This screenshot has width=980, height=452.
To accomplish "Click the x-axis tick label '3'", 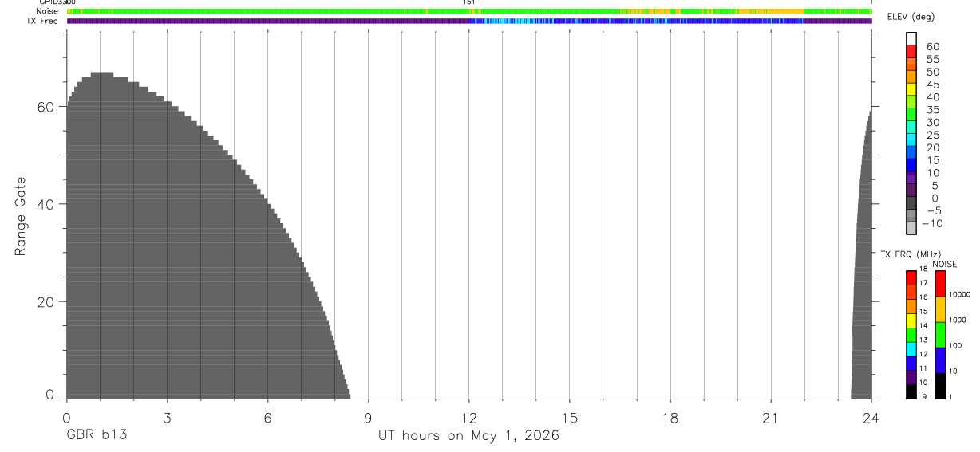I will tap(167, 418).
